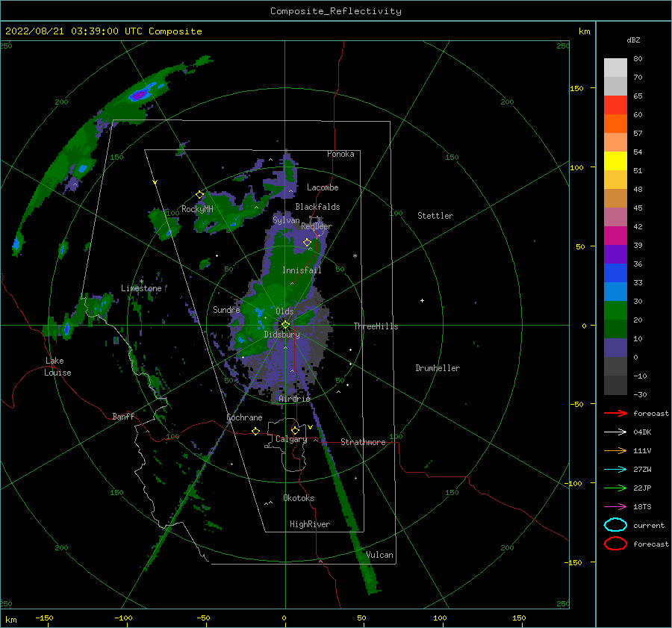Click the red forecast arrow icon
Image resolution: width=672 pixels, height=628 pixels.
(615, 413)
